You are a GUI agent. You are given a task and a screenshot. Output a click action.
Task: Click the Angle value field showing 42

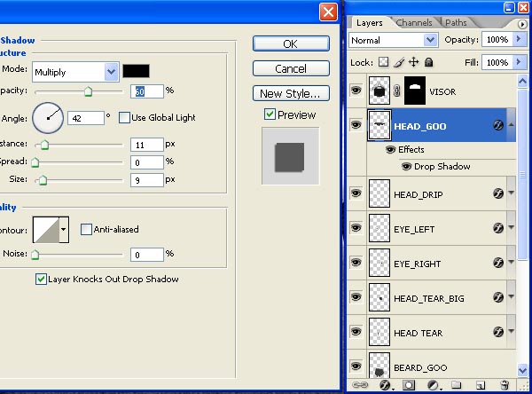point(86,118)
